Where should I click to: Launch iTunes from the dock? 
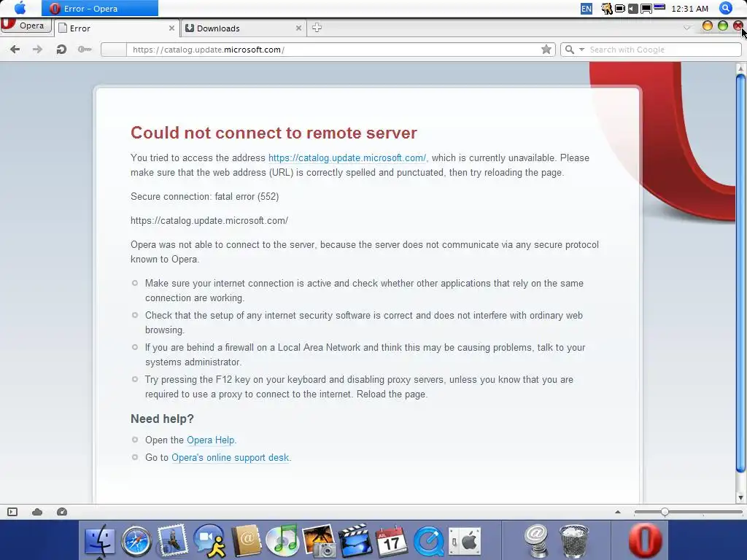pyautogui.click(x=283, y=541)
